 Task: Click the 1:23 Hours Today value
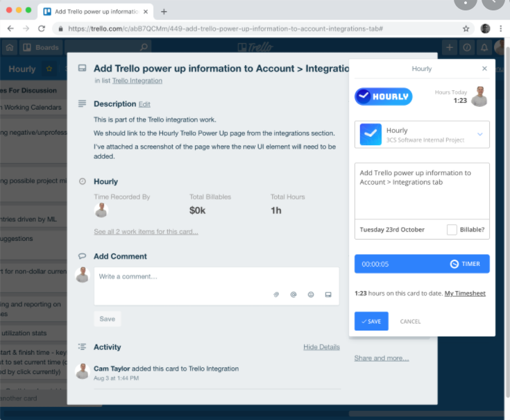(460, 101)
